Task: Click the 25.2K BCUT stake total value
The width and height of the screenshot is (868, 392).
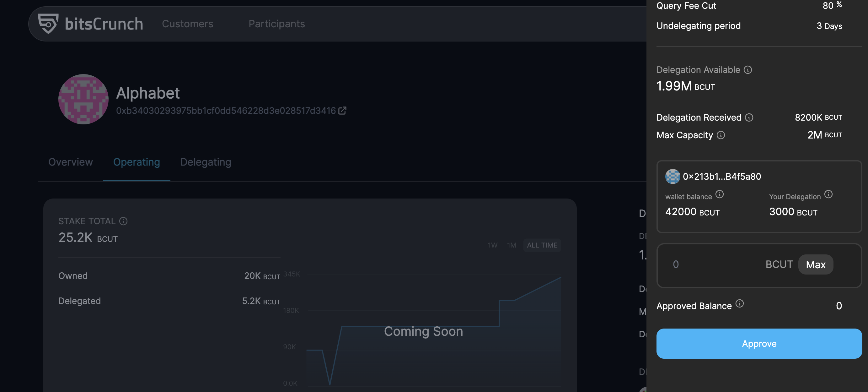Action: tap(88, 237)
